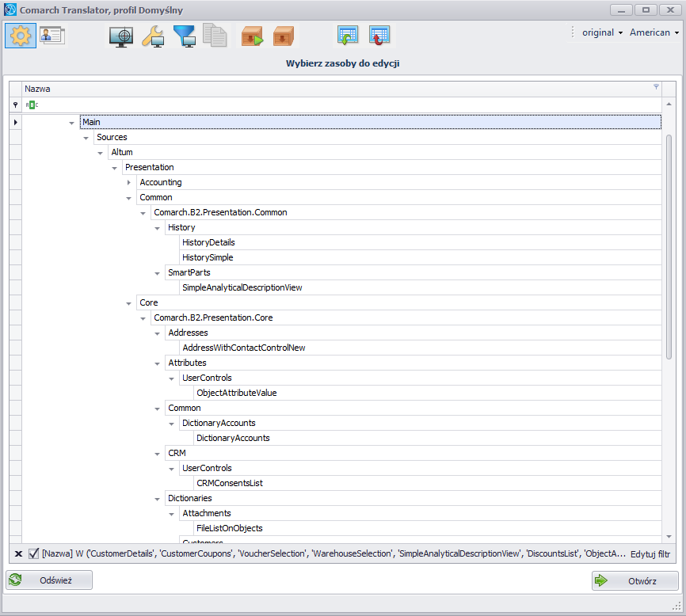Click the gray copy documents icon
This screenshot has width=686, height=616.
[215, 35]
